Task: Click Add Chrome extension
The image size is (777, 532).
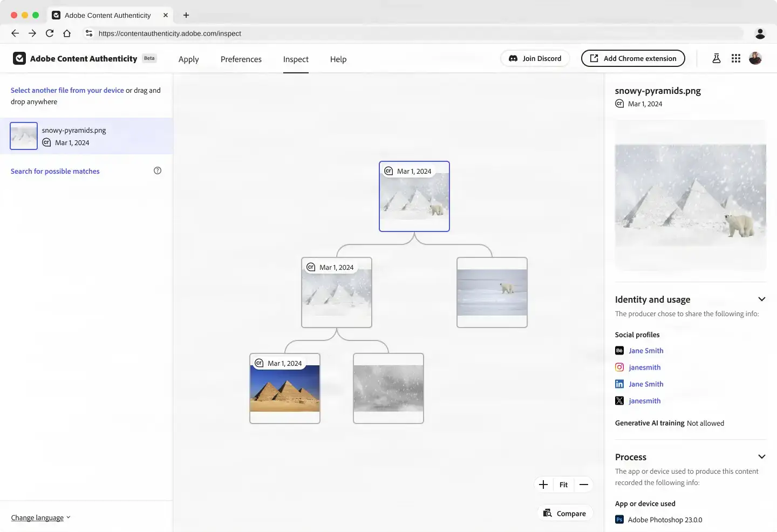Action: (x=632, y=58)
